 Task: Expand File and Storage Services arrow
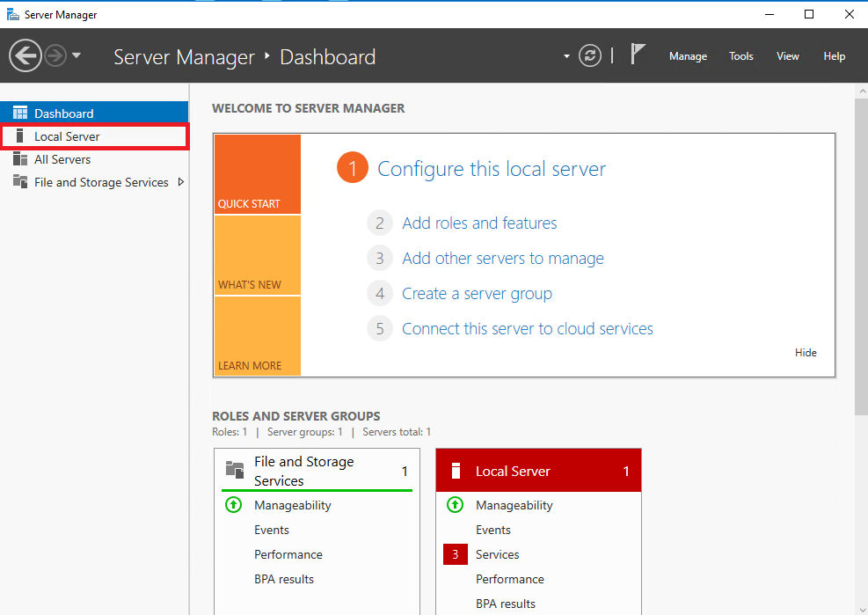180,182
